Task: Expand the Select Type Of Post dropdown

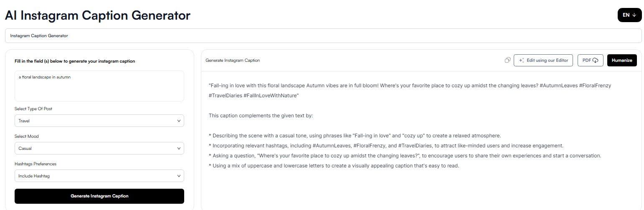Action: 99,121
